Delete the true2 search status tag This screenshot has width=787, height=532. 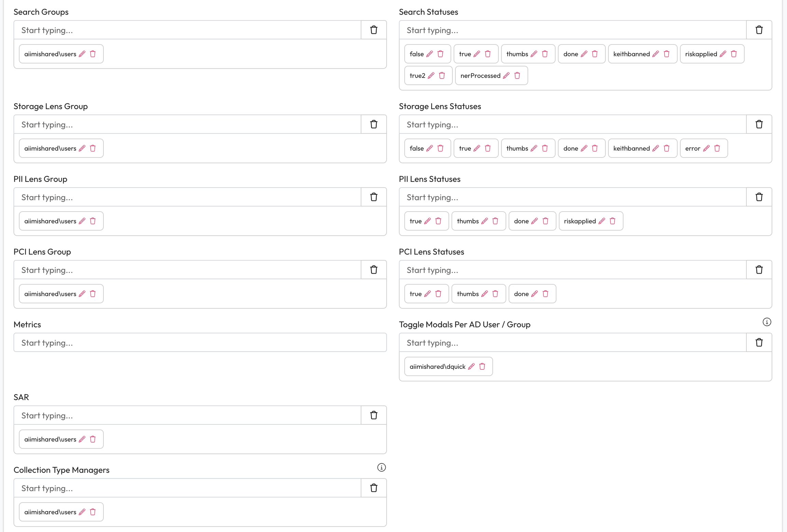point(442,76)
